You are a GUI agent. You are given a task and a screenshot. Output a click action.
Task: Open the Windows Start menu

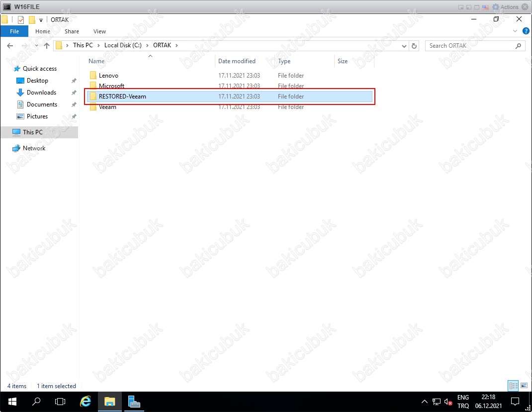coord(12,402)
